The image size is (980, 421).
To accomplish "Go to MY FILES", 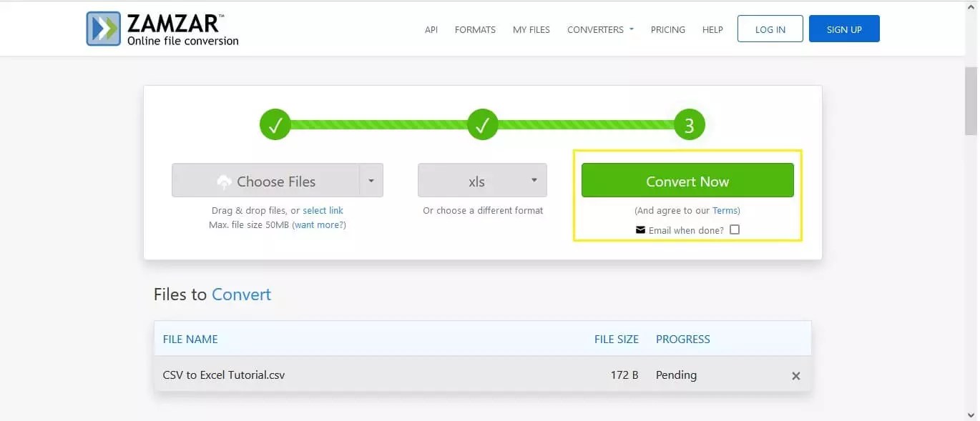I will (531, 29).
